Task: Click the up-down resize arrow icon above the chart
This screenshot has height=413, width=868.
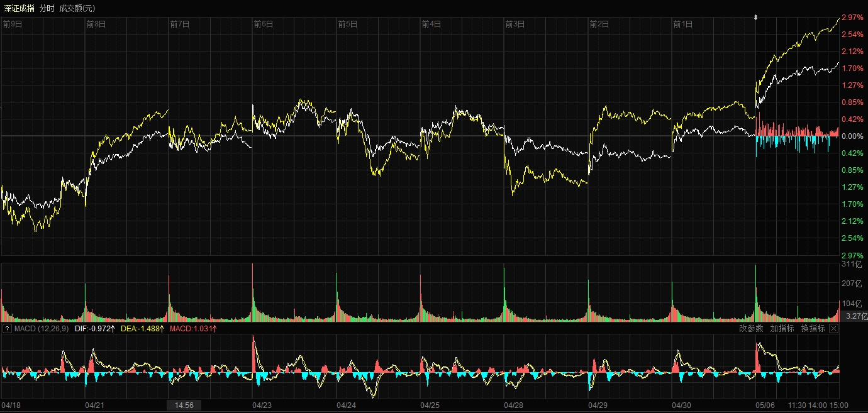Action: (755, 18)
